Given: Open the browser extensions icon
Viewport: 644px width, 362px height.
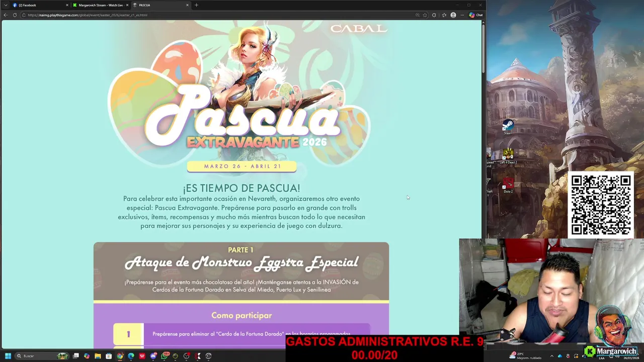Looking at the screenshot, I should click(x=434, y=15).
